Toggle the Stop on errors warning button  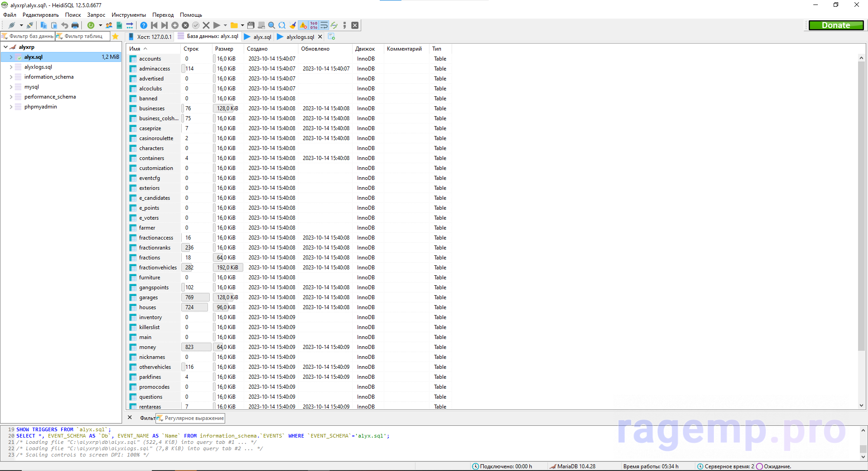(303, 25)
